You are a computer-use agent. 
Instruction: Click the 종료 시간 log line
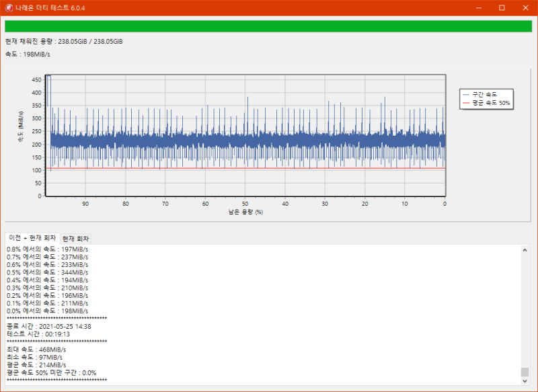click(48, 327)
